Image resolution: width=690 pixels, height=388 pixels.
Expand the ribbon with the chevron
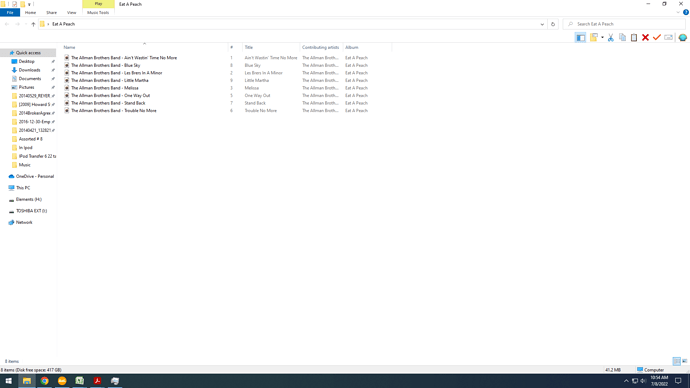tap(678, 12)
